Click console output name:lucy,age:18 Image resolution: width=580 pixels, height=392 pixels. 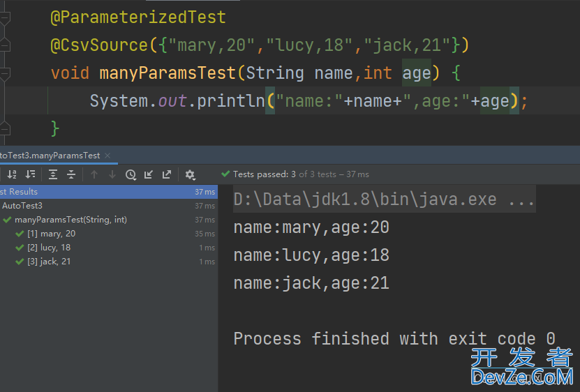pos(311,255)
